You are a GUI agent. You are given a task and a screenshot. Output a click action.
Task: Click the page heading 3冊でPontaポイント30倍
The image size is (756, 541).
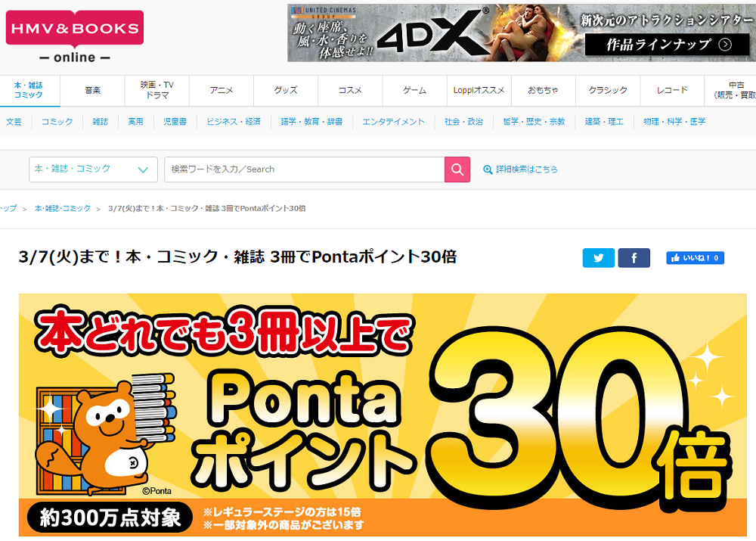click(237, 257)
